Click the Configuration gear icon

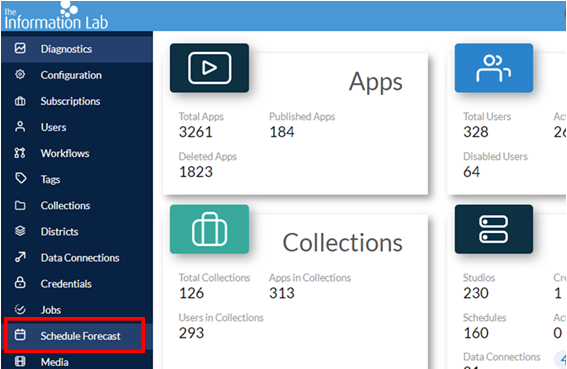20,74
